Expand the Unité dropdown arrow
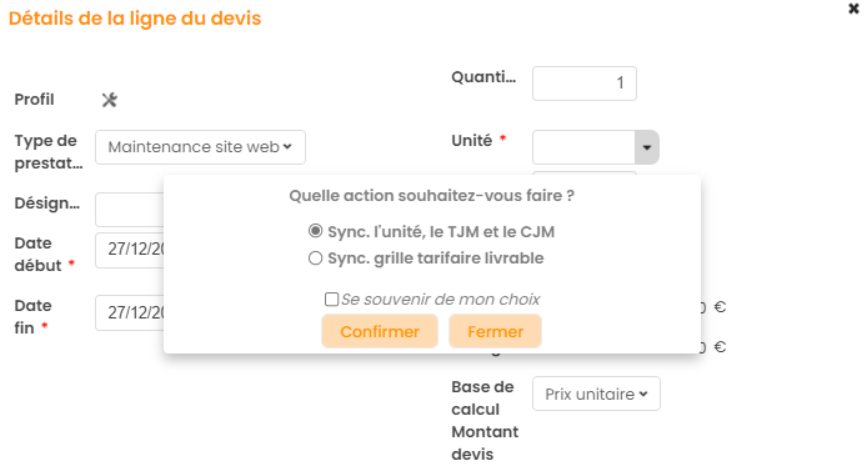This screenshot has height=474, width=868. pos(646,148)
